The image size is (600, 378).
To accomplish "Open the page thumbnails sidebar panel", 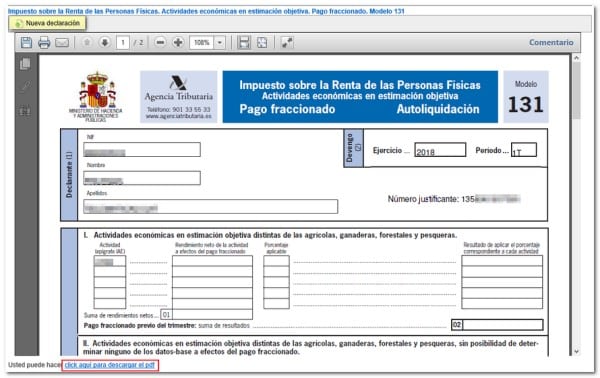I will pos(26,64).
